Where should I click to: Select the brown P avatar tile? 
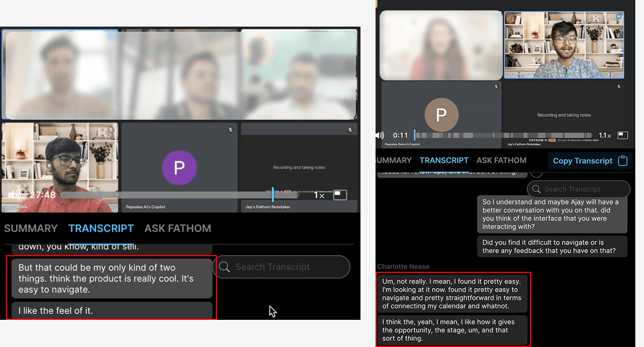pos(441,115)
